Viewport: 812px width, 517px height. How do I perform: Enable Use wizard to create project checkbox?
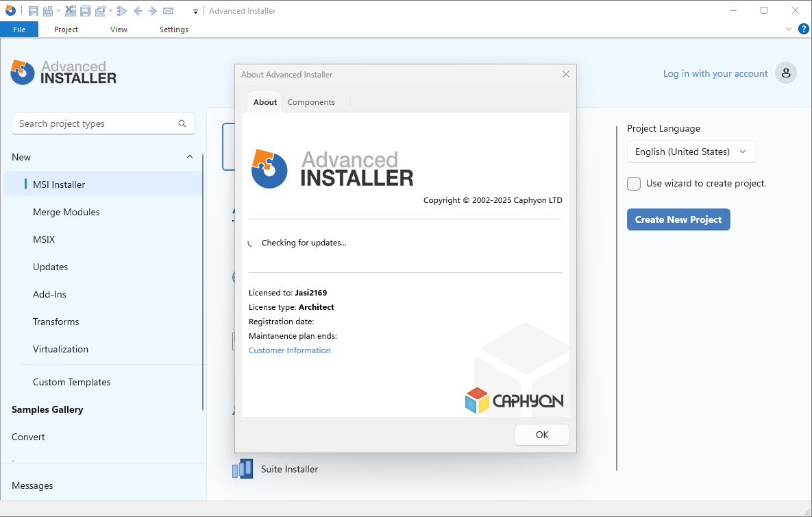634,183
